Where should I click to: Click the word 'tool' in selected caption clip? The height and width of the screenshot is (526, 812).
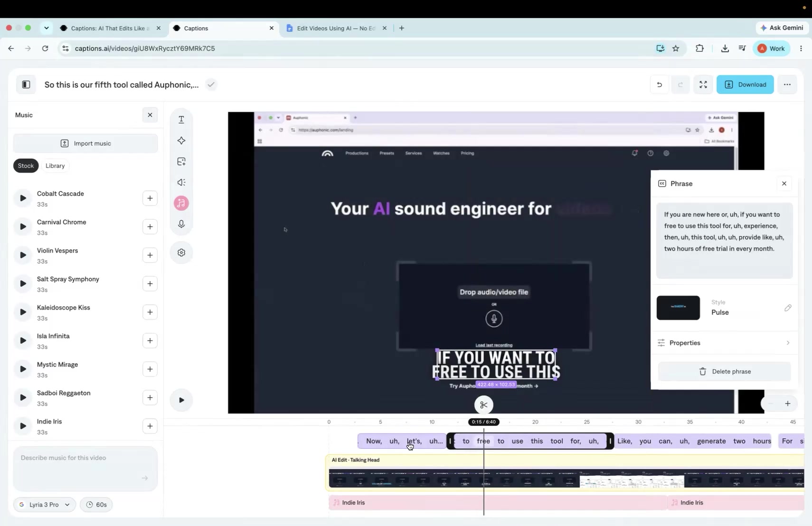[557, 441]
